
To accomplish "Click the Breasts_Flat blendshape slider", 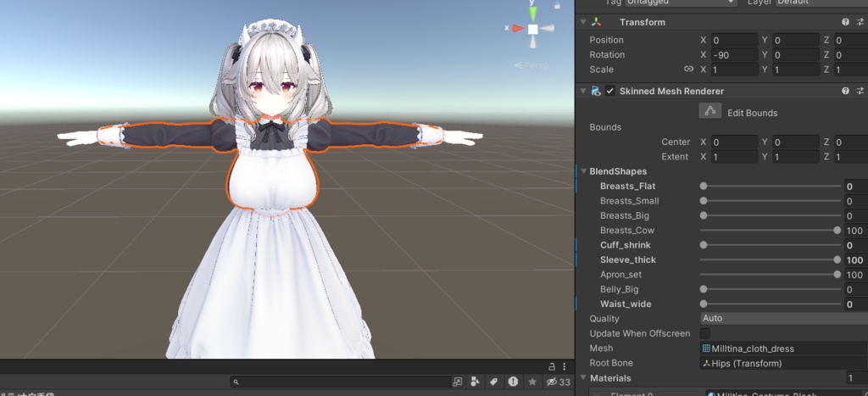I will click(x=770, y=186).
